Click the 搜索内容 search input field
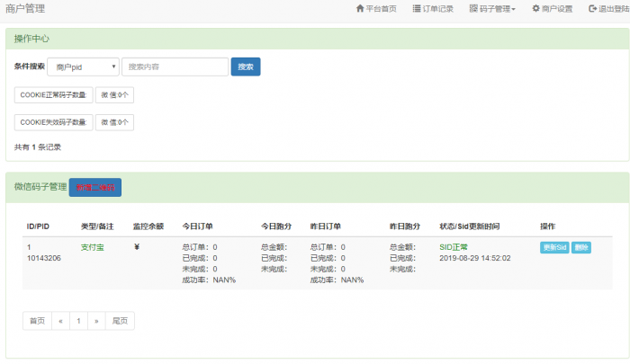 (x=175, y=67)
